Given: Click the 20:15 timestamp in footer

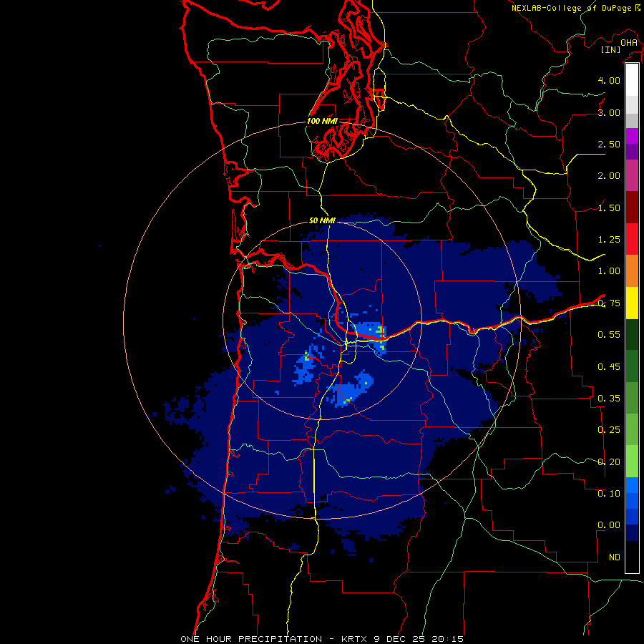Looking at the screenshot, I should [447, 639].
